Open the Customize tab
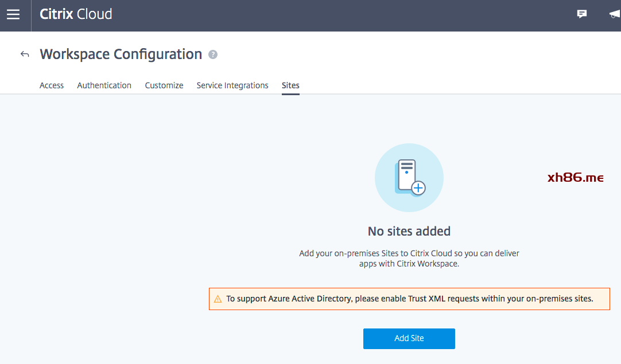Viewport: 621px width, 364px height. click(x=164, y=85)
